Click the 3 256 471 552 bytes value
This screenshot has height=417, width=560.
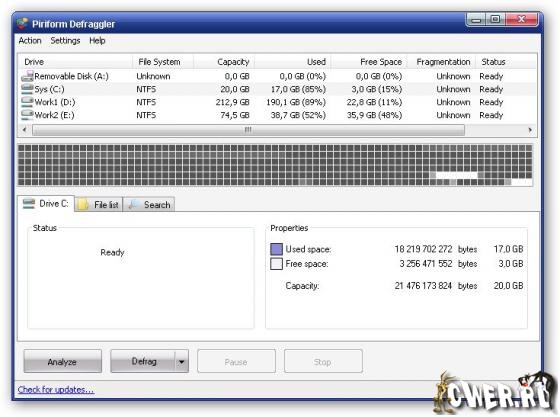(x=426, y=263)
